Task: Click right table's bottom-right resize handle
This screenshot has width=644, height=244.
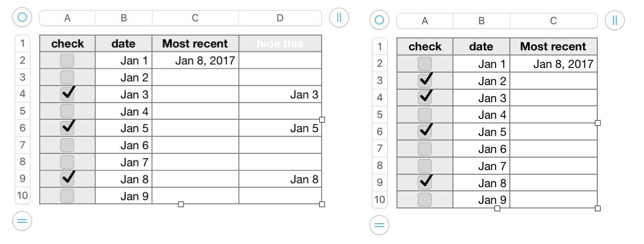Action: coord(598,208)
